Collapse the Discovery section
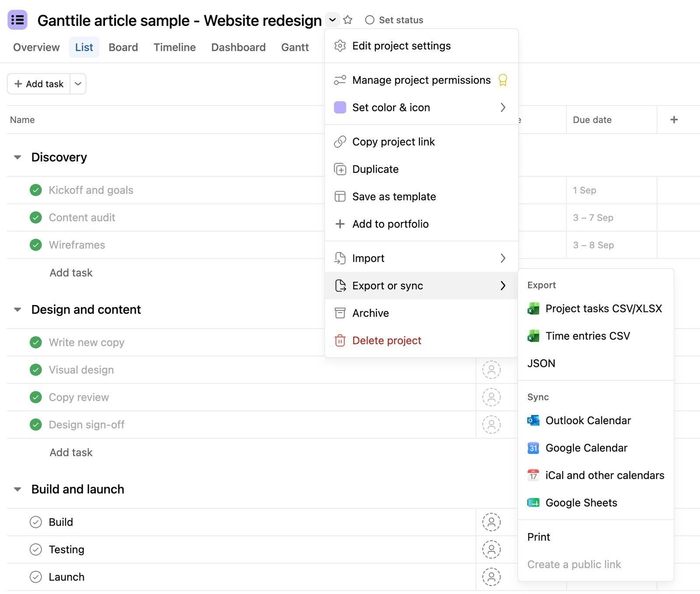Viewport: 700px width, 594px height. [x=17, y=157]
